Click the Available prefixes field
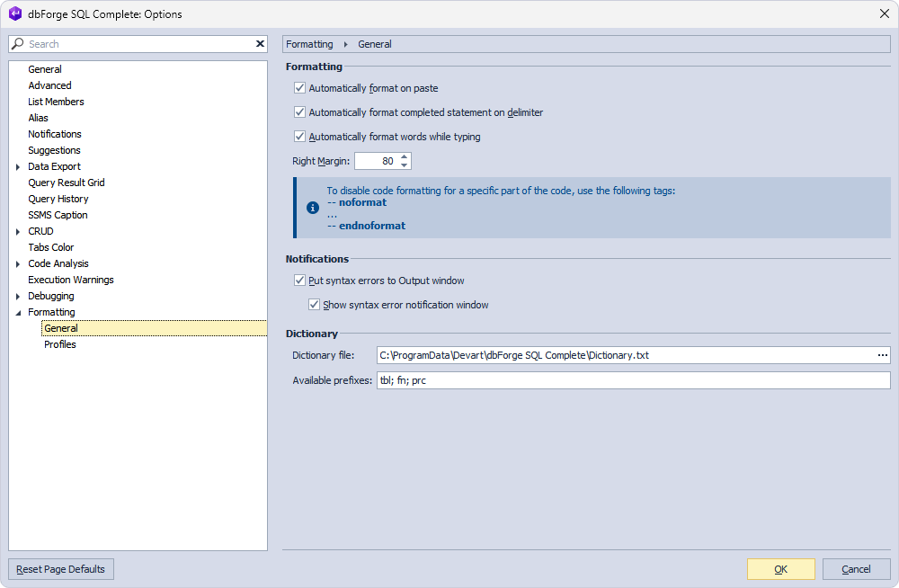The width and height of the screenshot is (899, 588). (x=634, y=380)
